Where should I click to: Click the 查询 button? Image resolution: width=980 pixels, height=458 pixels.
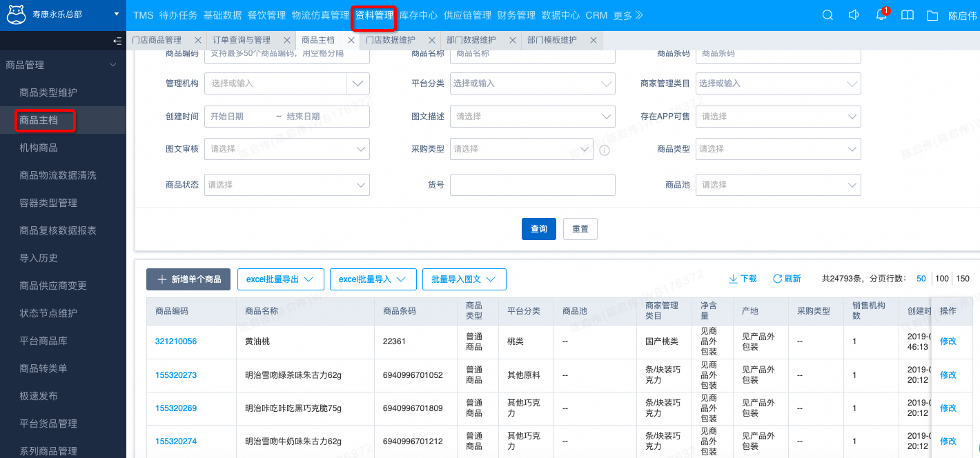tap(539, 229)
